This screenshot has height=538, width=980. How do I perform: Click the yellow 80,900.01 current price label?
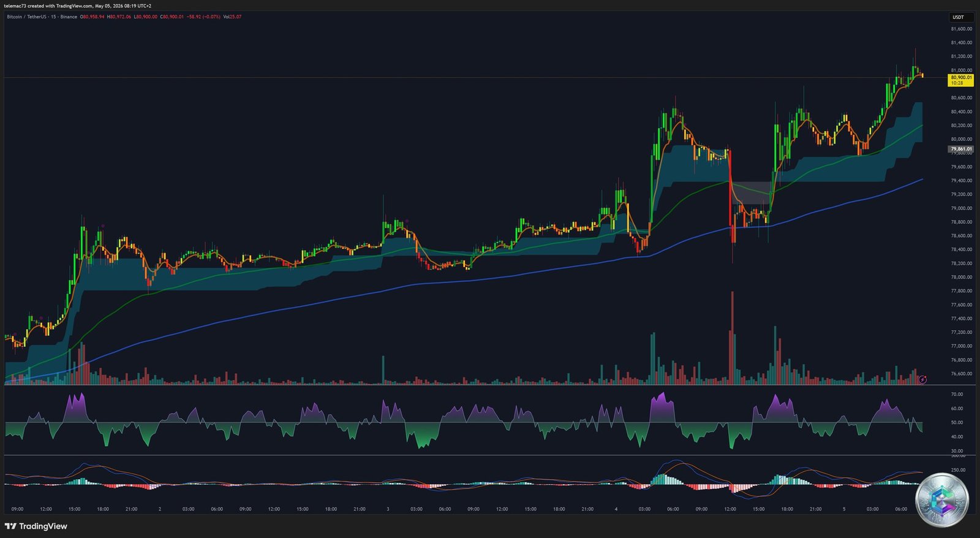(960, 80)
